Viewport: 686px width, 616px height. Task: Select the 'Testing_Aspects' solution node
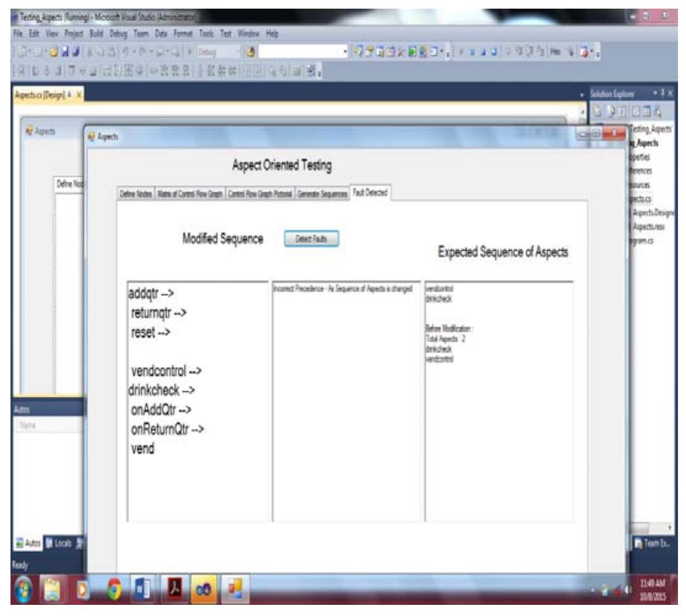651,129
